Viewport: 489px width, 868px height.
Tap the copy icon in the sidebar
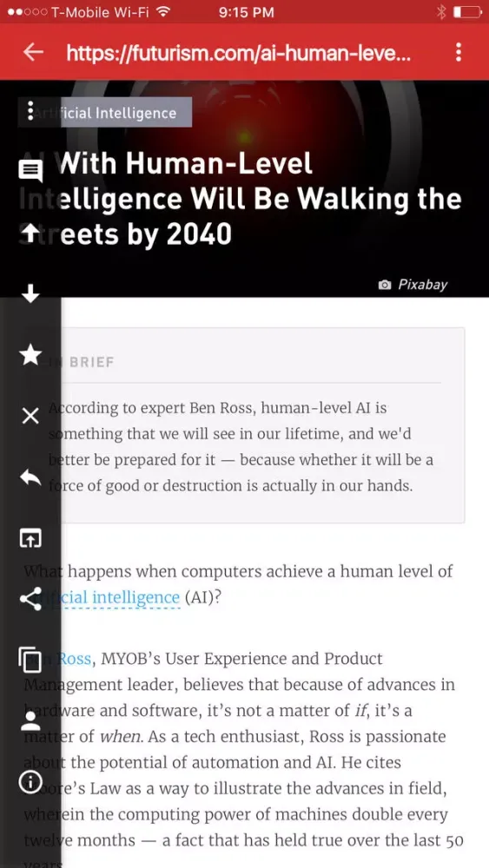pyautogui.click(x=30, y=659)
